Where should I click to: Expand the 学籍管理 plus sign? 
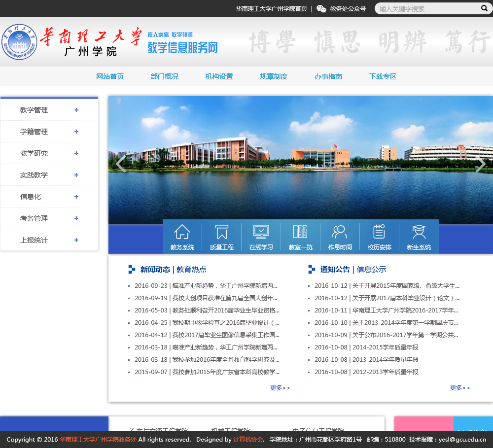(x=76, y=132)
